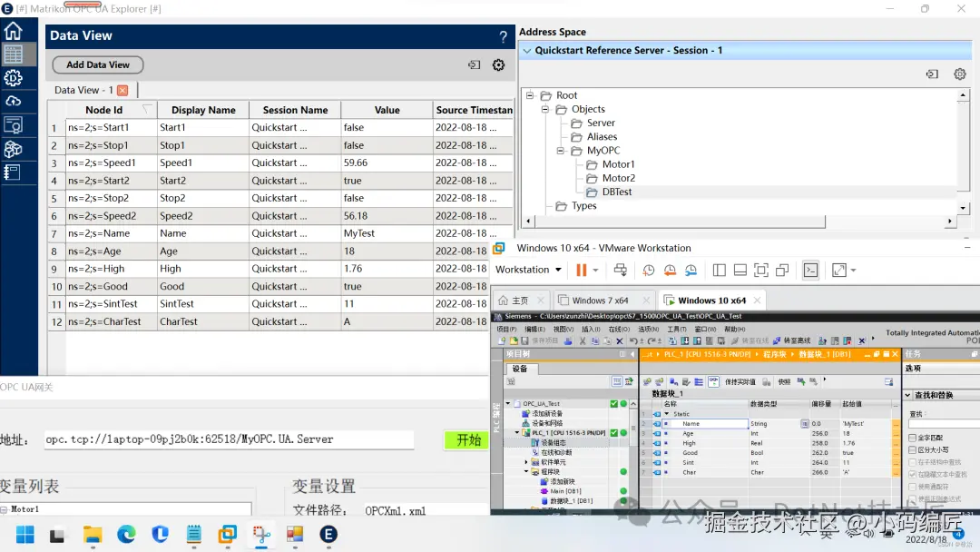
Task: Click the Add Data View button
Action: (x=98, y=64)
